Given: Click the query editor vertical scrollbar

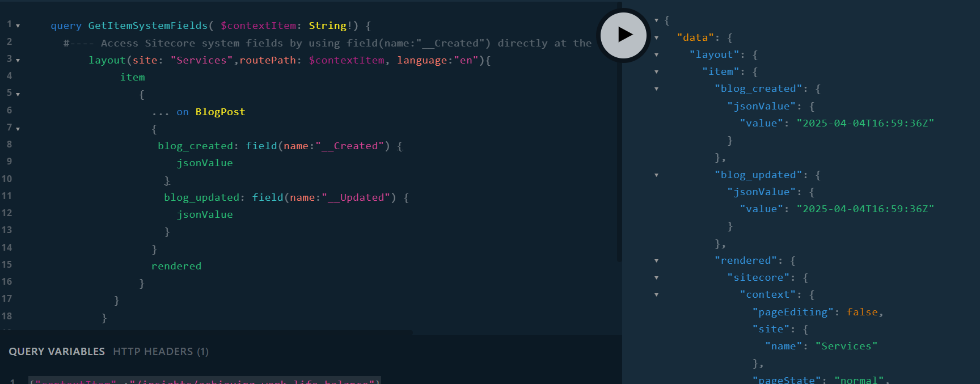Looking at the screenshot, I should click(619, 170).
